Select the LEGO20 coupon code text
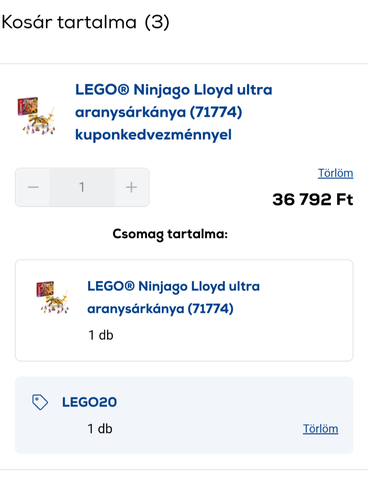 [89, 402]
